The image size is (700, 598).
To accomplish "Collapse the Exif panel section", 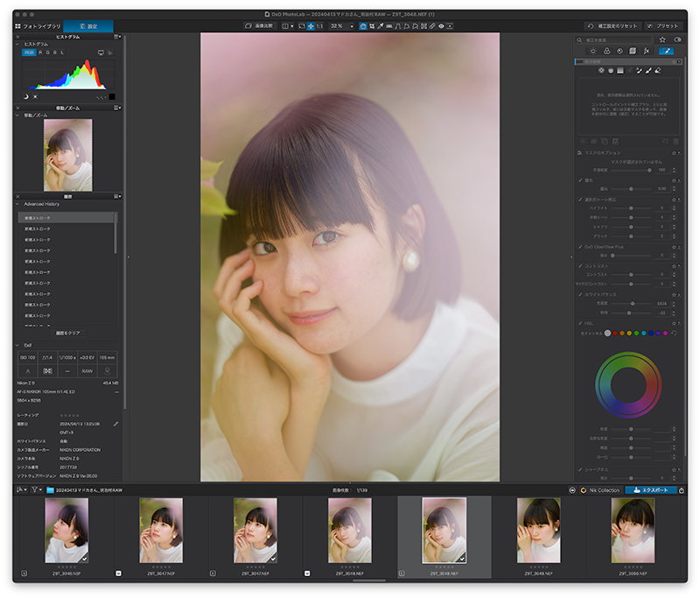I will click(x=17, y=345).
